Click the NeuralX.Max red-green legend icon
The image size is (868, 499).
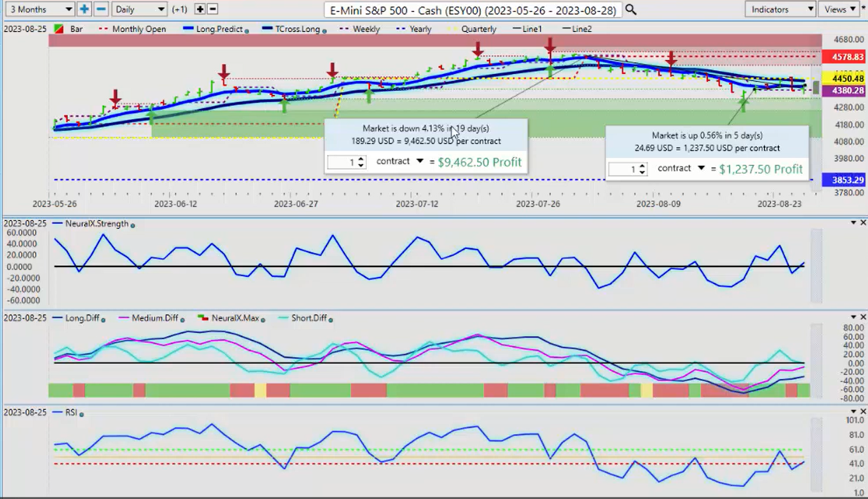point(202,318)
